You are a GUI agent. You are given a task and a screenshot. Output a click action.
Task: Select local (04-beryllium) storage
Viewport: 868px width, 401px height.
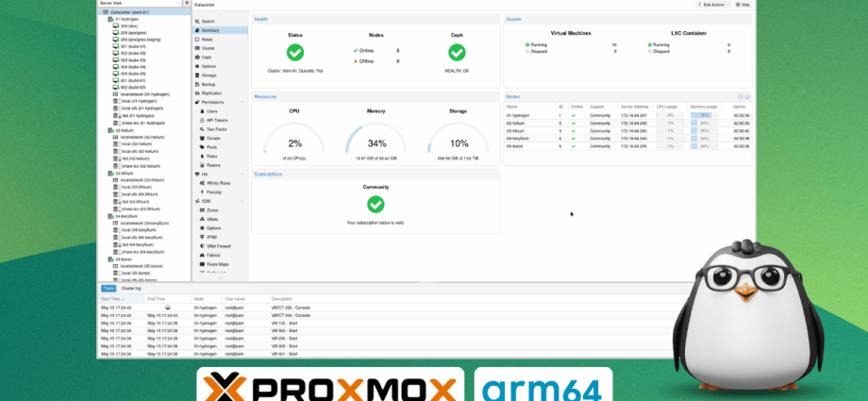[x=138, y=230]
